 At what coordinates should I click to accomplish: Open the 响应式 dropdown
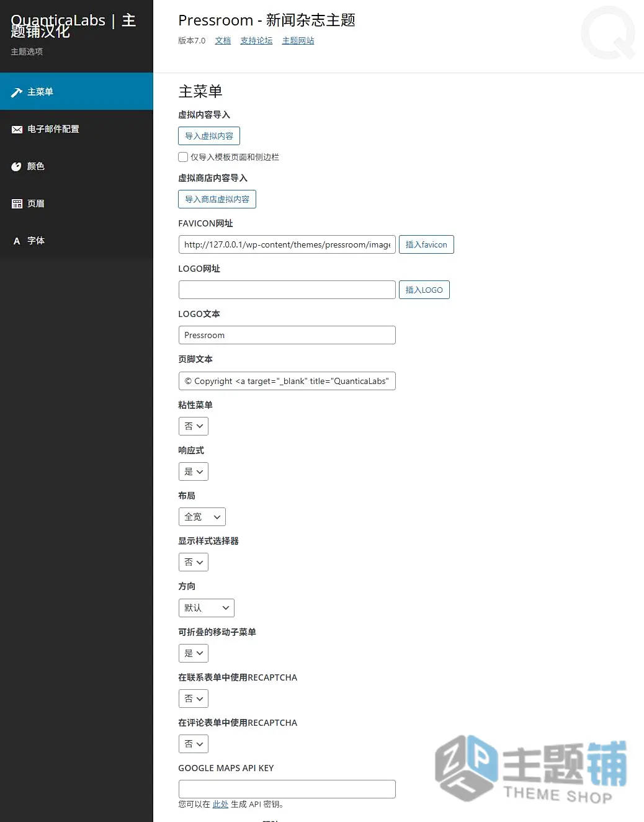click(x=194, y=471)
